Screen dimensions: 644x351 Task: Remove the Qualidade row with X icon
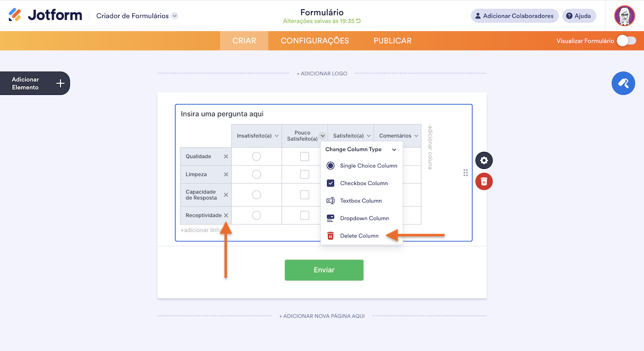click(226, 157)
